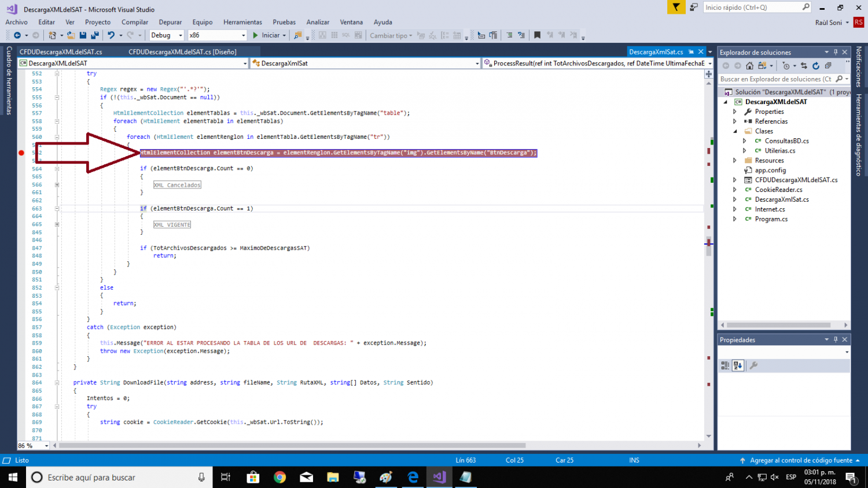Open the Notificaciones side tab
868x488 pixels.
pos(859,66)
